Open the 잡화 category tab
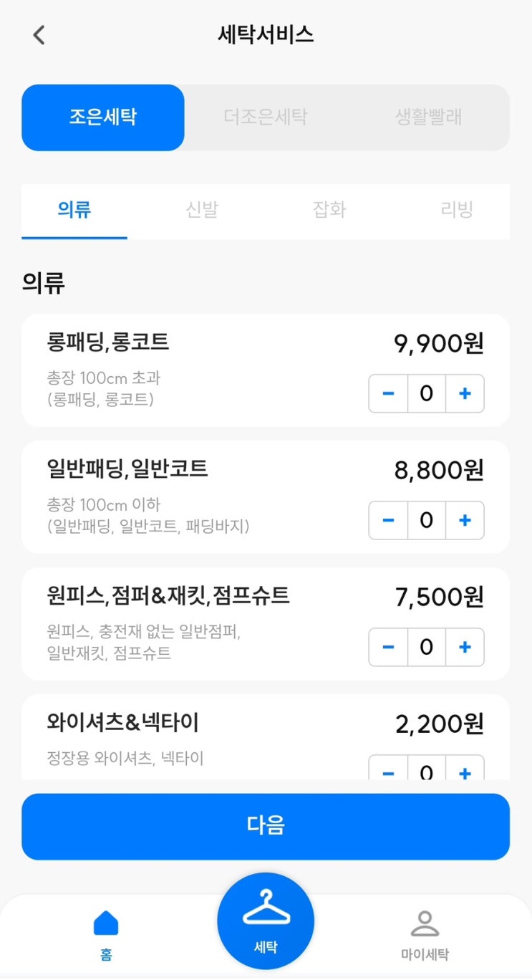This screenshot has width=532, height=980. (329, 210)
